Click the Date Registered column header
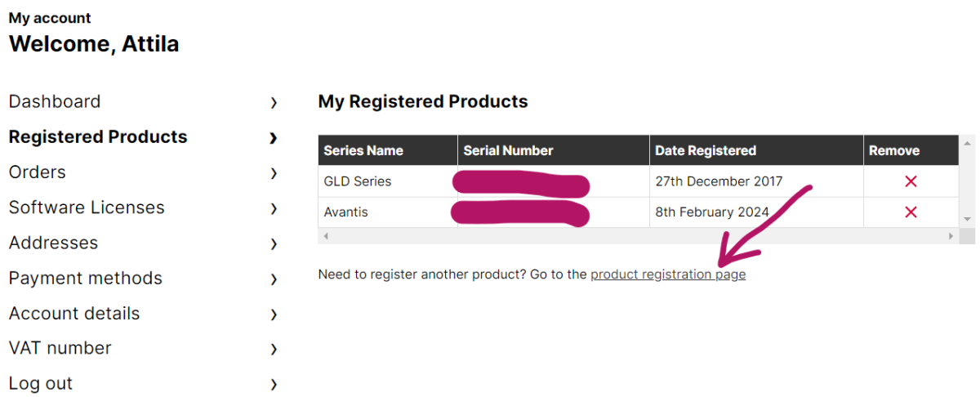The image size is (980, 397). pos(706,150)
